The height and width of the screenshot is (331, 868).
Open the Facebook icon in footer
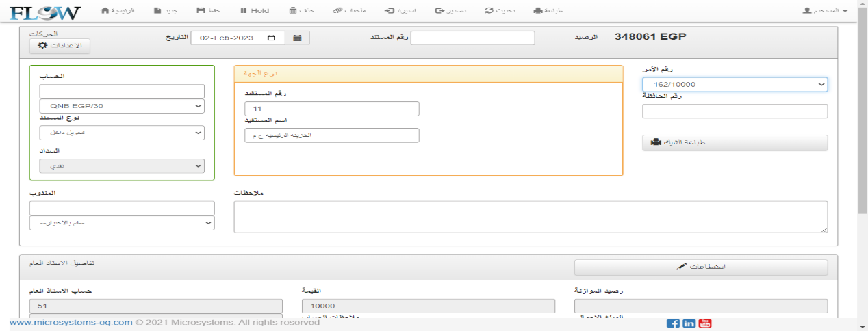(x=673, y=323)
